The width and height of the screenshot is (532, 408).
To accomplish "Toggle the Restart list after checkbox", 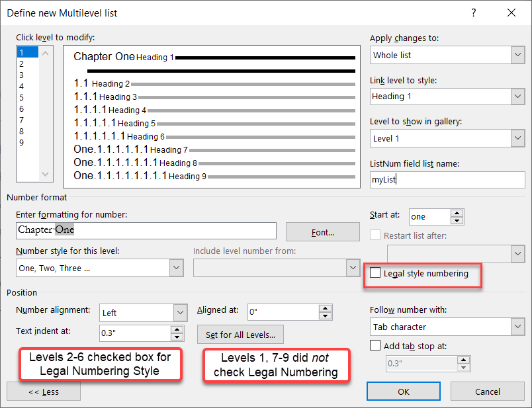I will click(375, 235).
